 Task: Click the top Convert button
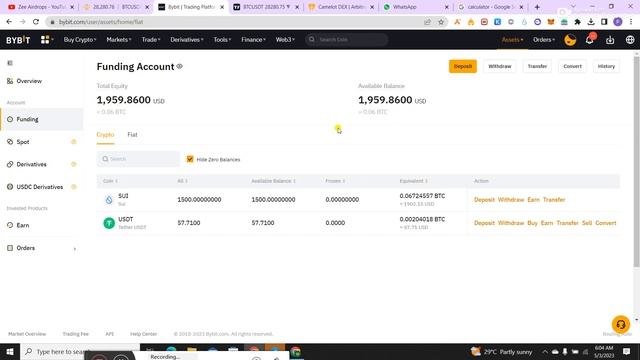tap(572, 66)
